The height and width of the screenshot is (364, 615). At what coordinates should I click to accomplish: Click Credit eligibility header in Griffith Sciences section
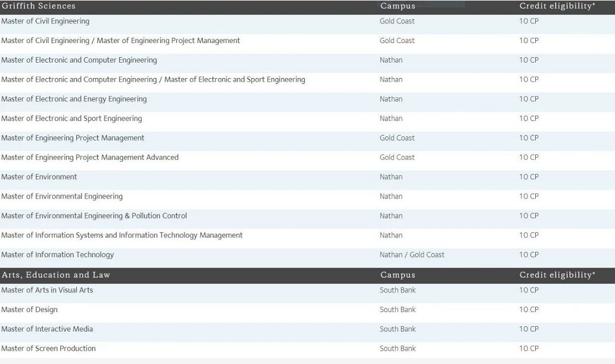[x=557, y=6]
